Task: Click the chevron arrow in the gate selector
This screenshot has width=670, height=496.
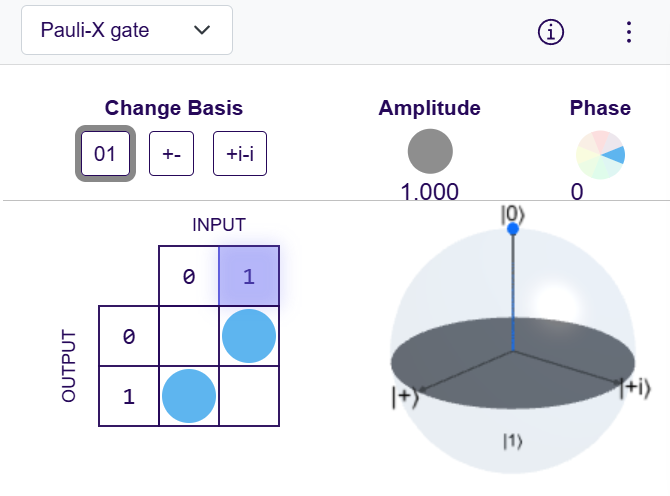Action: (203, 30)
